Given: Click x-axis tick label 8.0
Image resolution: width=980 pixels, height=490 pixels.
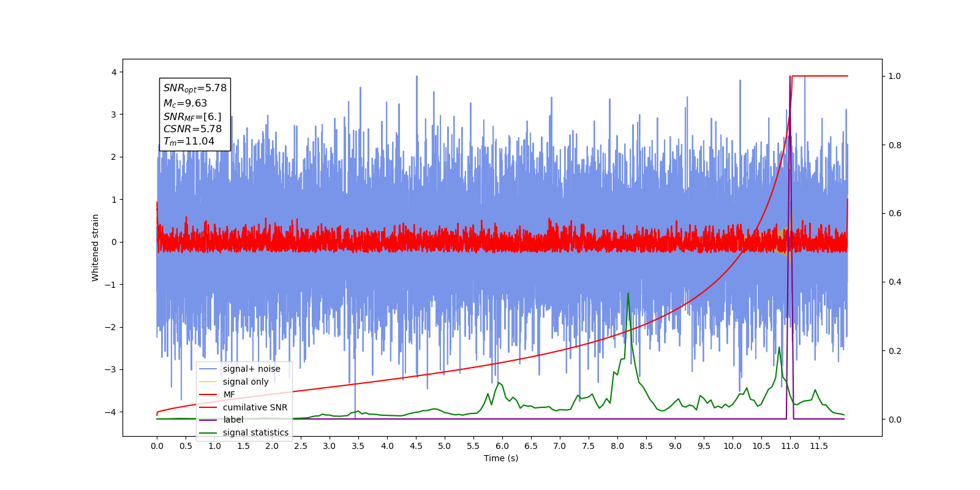Looking at the screenshot, I should coord(617,446).
